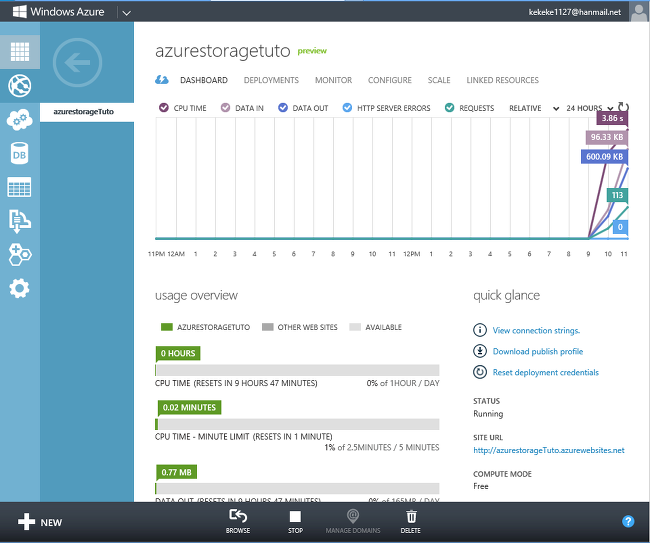Click reset icon beside deployment credentials
Screen dimensions: 650x543
480,372
